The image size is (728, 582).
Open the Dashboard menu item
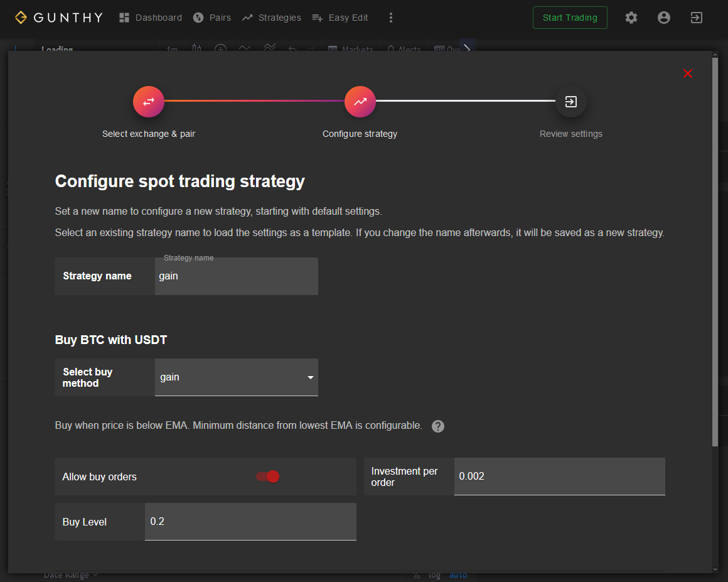tap(151, 18)
